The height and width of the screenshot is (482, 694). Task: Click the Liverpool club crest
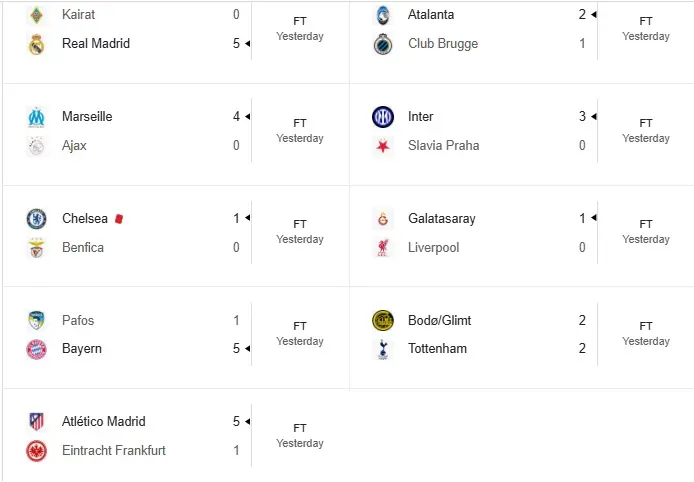[383, 247]
